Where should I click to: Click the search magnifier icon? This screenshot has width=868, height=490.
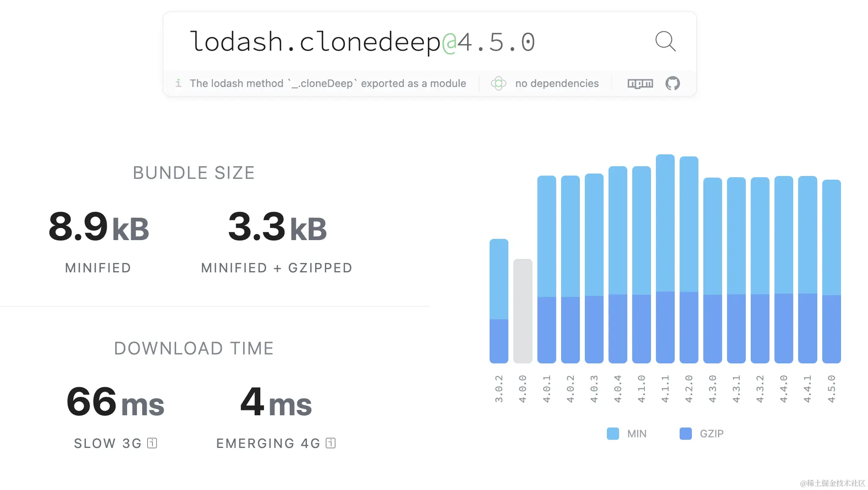coord(665,41)
